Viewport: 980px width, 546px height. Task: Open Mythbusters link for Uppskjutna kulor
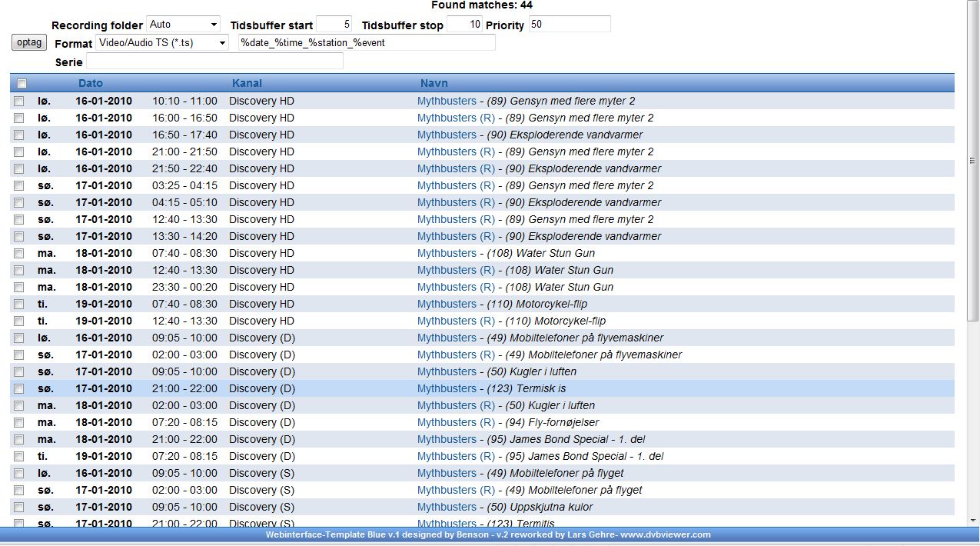coord(447,507)
